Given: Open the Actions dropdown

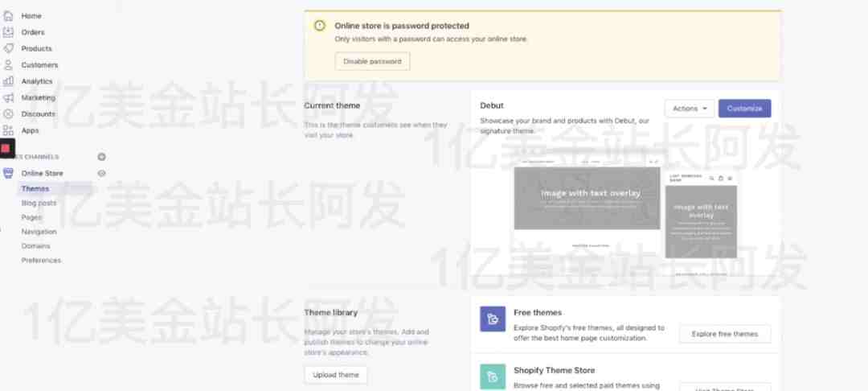Looking at the screenshot, I should pyautogui.click(x=690, y=109).
